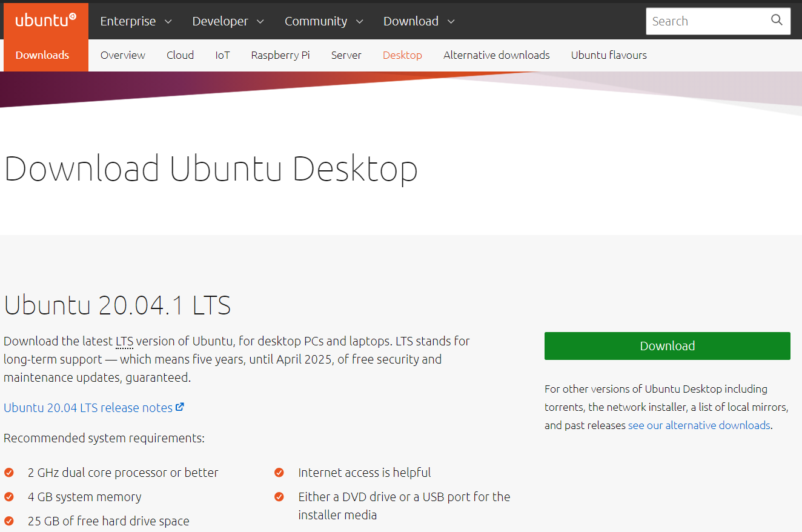The image size is (802, 532).
Task: Follow the 'see our alternative downloads' link
Action: 699,425
